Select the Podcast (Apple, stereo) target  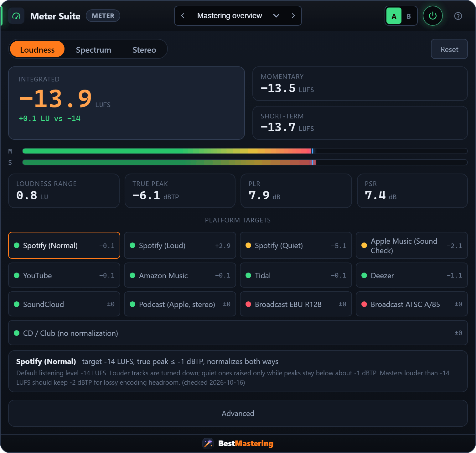pyautogui.click(x=180, y=304)
